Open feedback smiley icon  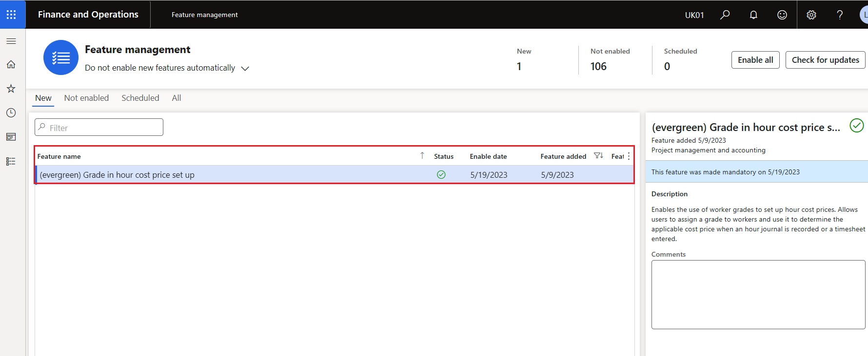tap(782, 15)
